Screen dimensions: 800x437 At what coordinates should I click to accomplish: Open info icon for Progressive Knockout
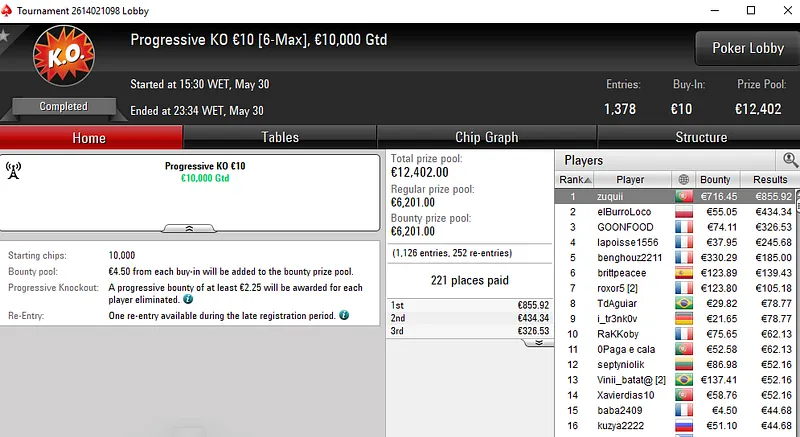coord(188,298)
